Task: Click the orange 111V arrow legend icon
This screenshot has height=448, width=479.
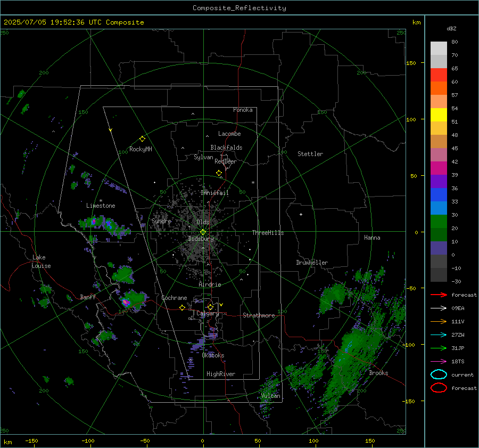Action: (x=439, y=321)
